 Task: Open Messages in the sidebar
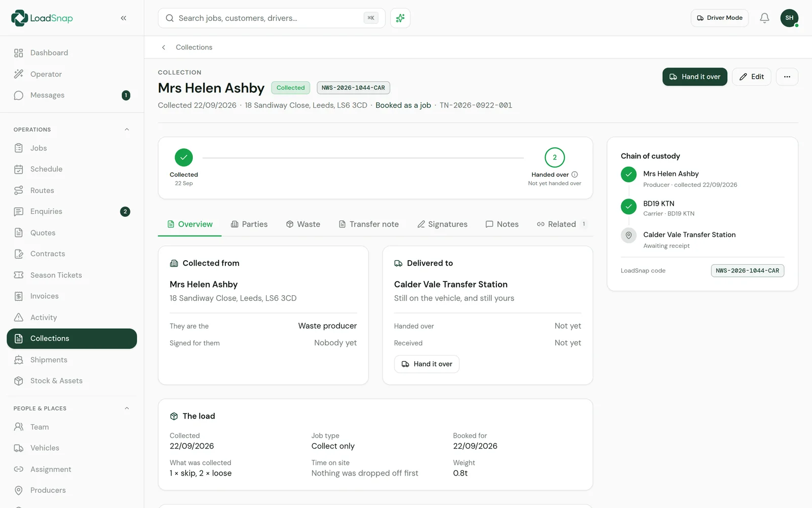tap(72, 96)
